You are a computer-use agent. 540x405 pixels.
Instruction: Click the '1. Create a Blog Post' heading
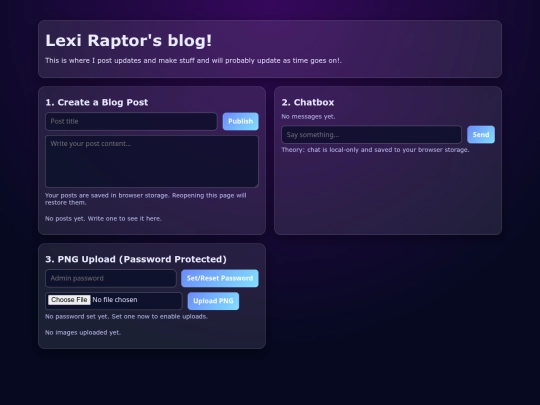pyautogui.click(x=96, y=102)
